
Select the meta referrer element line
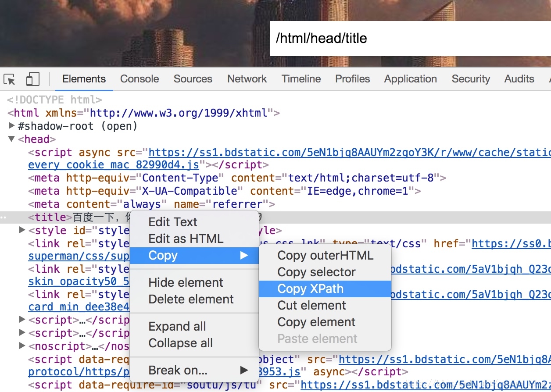point(152,204)
